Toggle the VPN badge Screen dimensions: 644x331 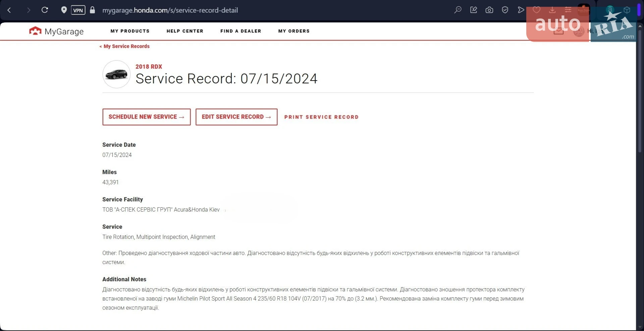[x=78, y=10]
